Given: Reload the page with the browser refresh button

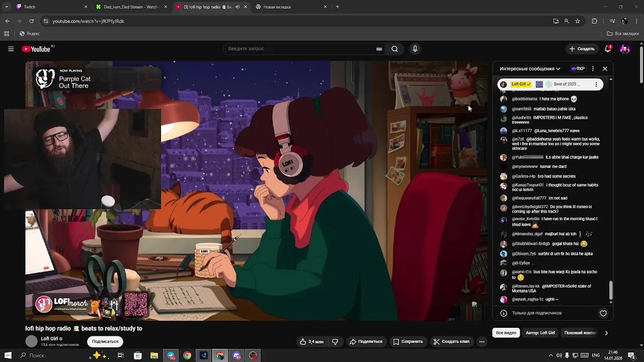Looking at the screenshot, I should [31, 21].
